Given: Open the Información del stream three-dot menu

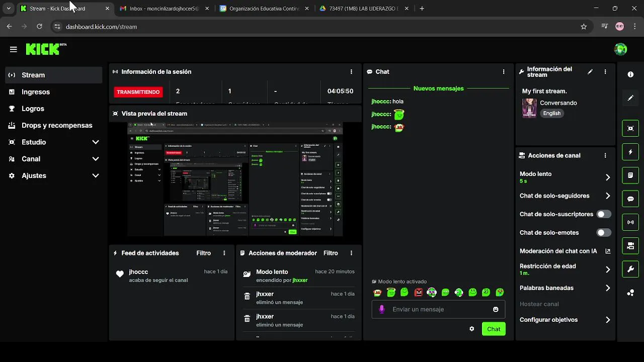Looking at the screenshot, I should click(605, 72).
